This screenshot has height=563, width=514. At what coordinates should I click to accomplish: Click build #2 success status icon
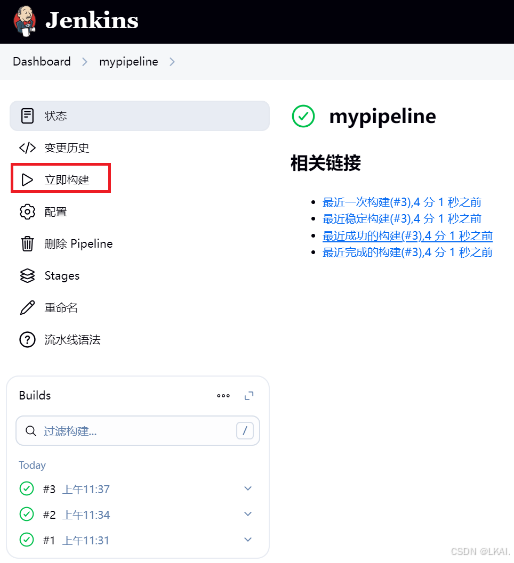[x=27, y=514]
